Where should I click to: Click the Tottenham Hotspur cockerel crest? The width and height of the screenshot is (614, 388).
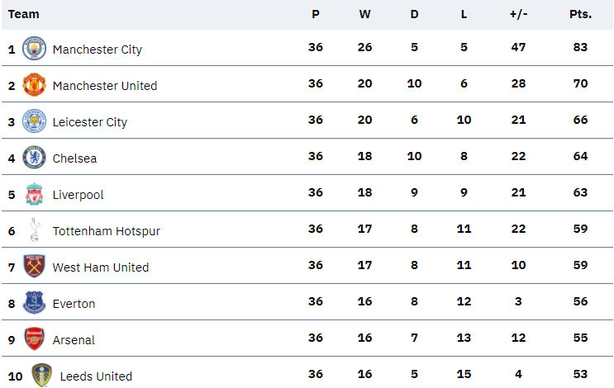coord(34,230)
